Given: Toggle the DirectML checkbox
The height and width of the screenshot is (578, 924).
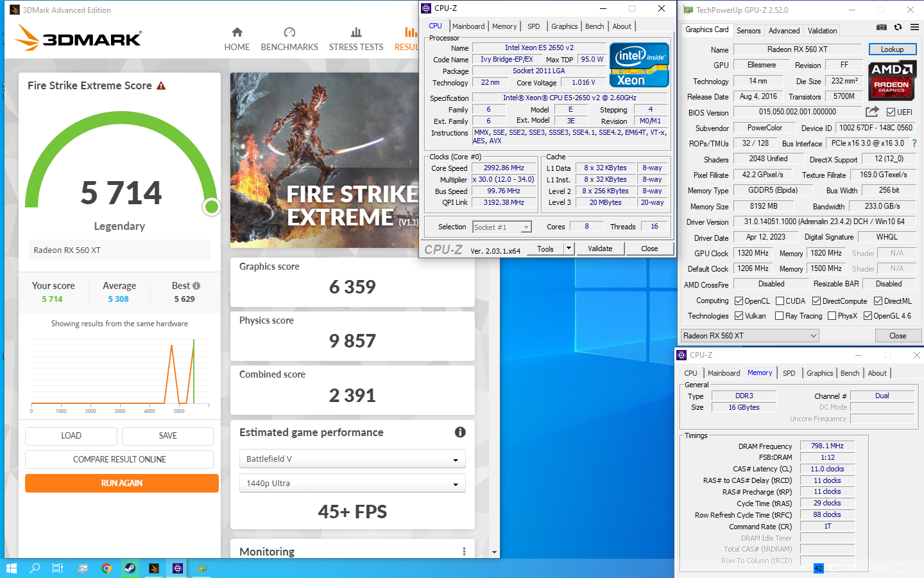Looking at the screenshot, I should click(878, 301).
